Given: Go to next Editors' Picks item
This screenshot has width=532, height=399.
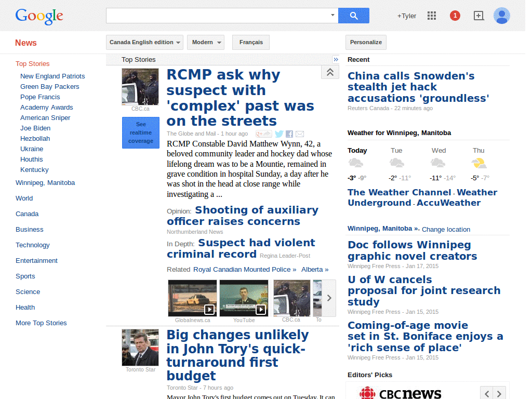Looking at the screenshot, I should tap(499, 394).
